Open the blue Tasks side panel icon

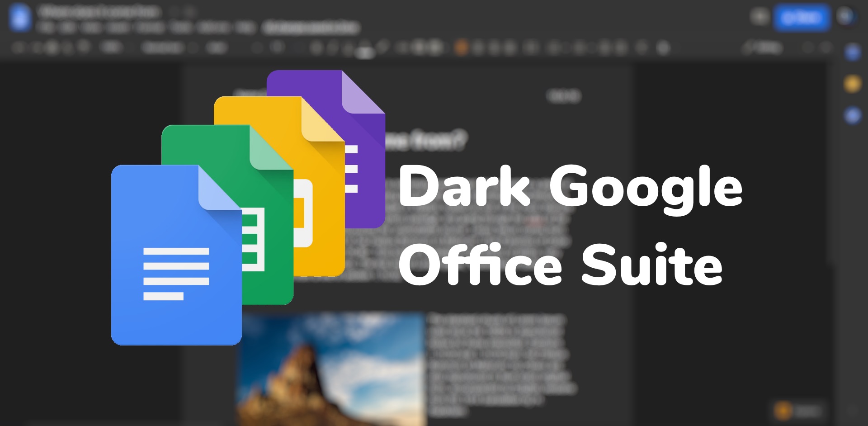click(x=853, y=115)
